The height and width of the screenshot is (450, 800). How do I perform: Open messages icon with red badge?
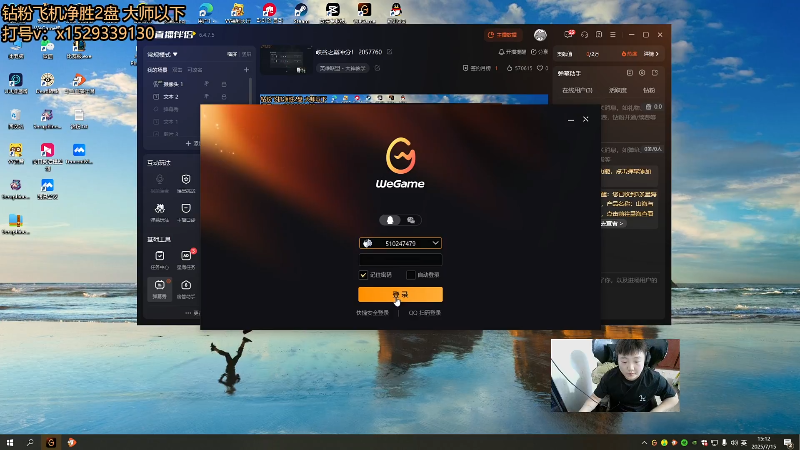point(568,34)
